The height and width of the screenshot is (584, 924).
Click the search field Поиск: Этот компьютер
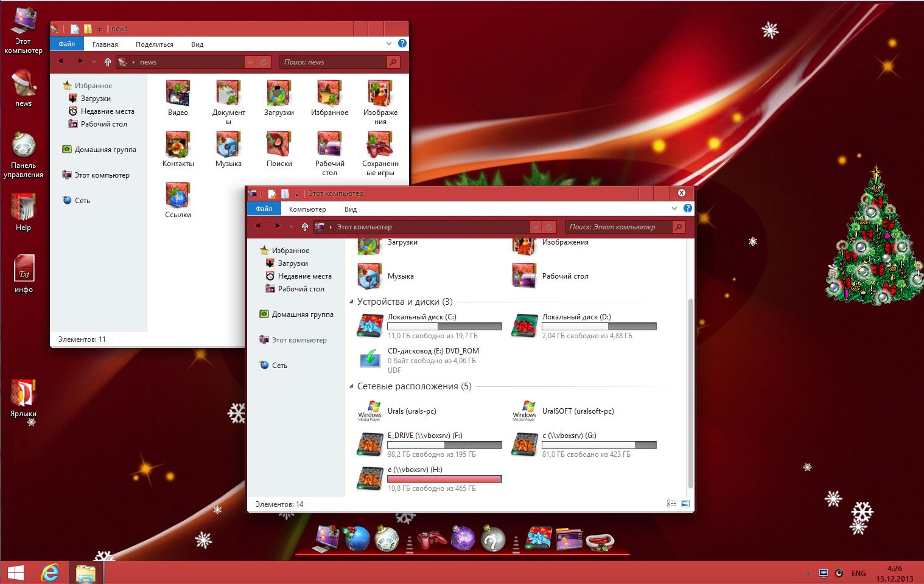click(x=619, y=227)
